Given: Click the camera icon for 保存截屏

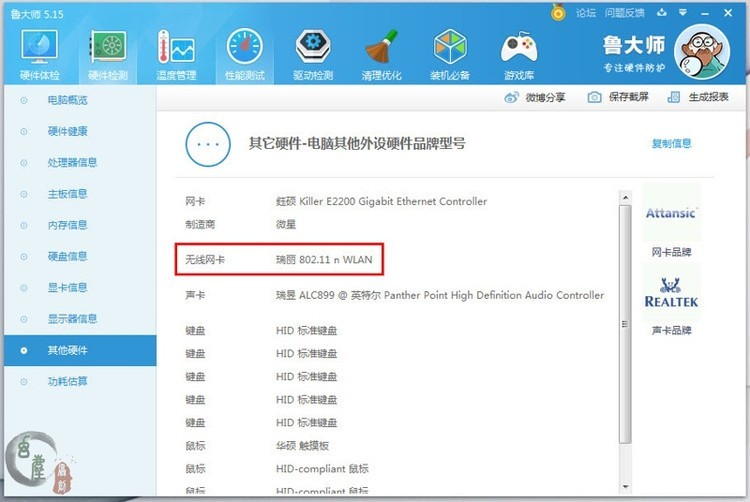Looking at the screenshot, I should click(594, 97).
